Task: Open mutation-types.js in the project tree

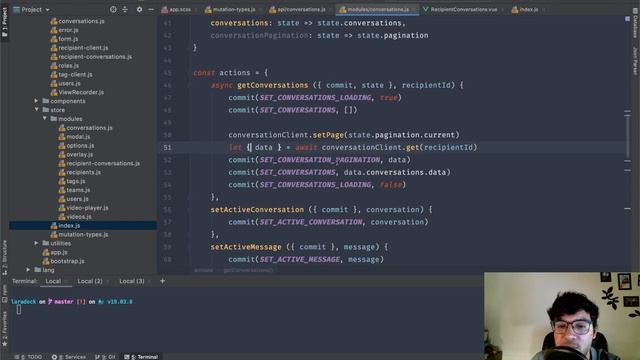Action: point(83,235)
